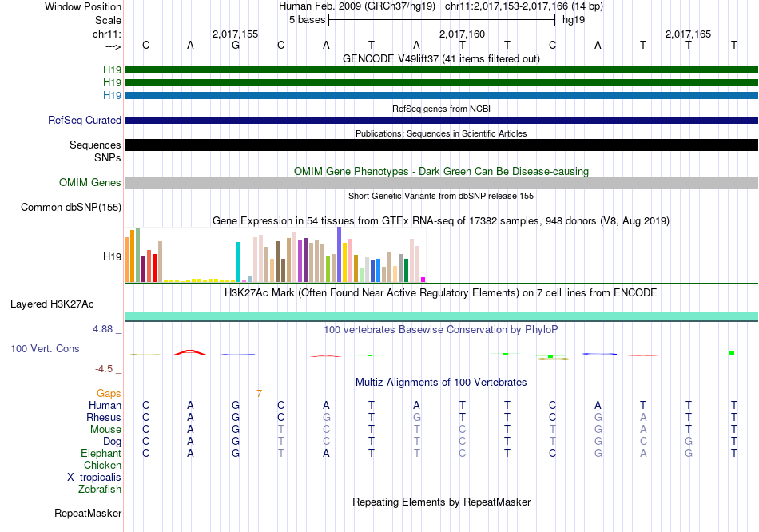Open the RepeatMasker track label
The image size is (759, 532).
88,513
